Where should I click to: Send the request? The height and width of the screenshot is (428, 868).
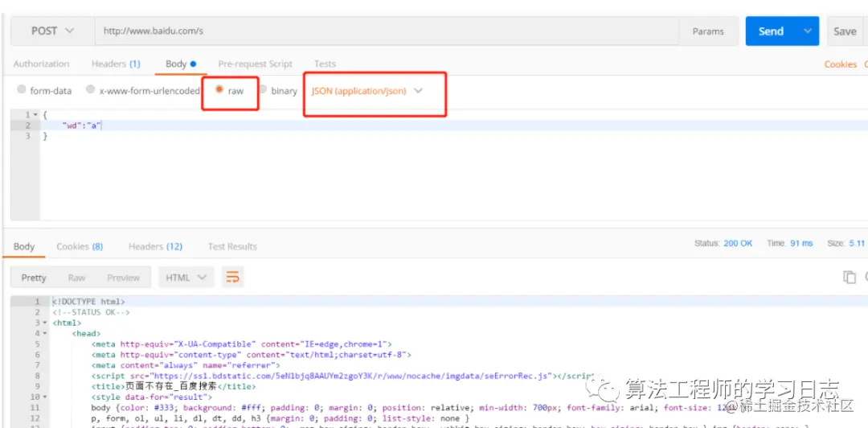click(771, 31)
